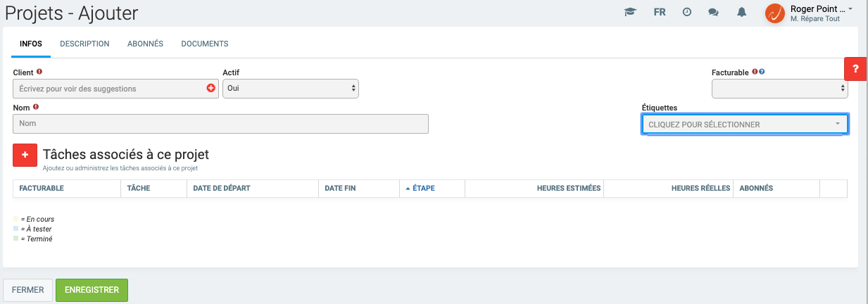
Task: Open the clock history icon
Action: (687, 13)
